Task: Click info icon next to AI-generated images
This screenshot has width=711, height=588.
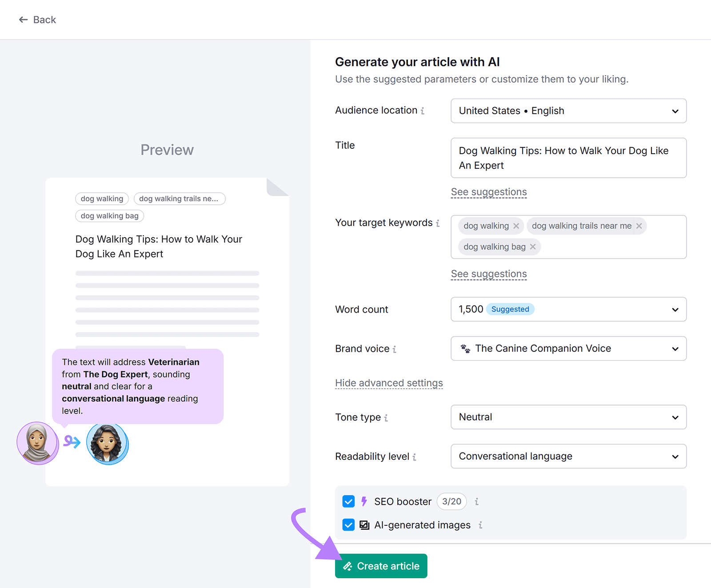Action: [x=480, y=525]
